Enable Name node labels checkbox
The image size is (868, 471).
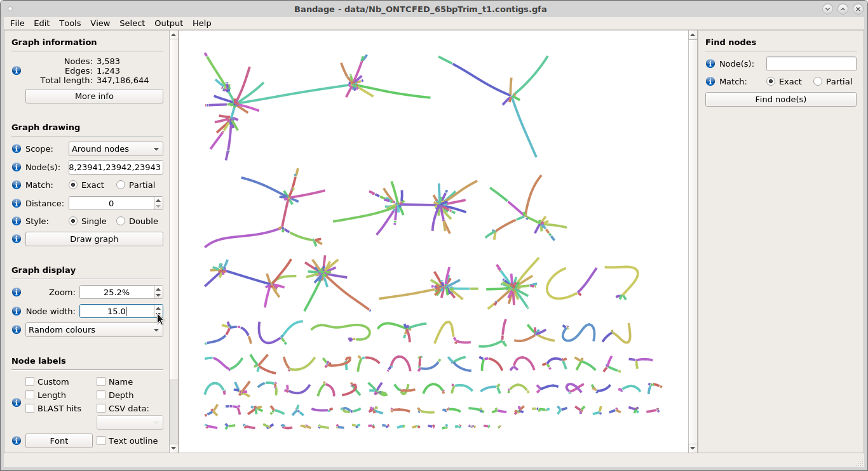pos(101,381)
